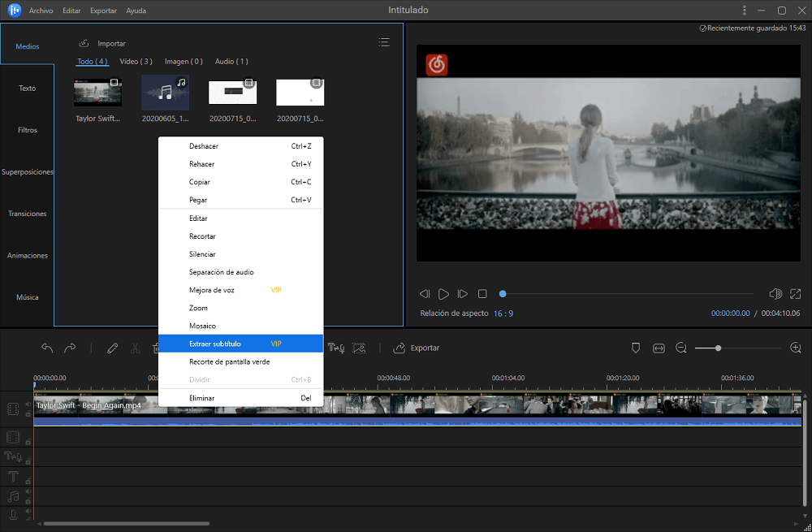The image size is (812, 532).
Task: Zoom in the timeline with plus magnifier
Action: click(x=796, y=348)
